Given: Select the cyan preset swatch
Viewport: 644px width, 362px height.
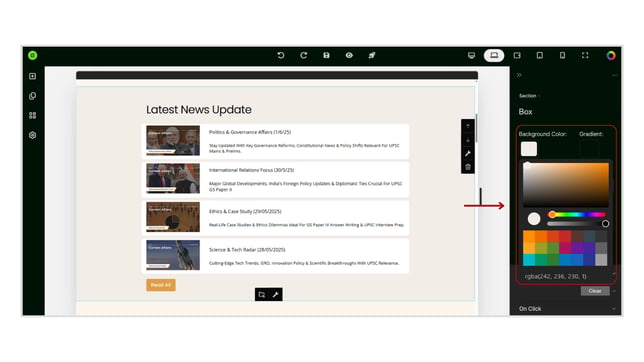Looking at the screenshot, I should click(529, 260).
